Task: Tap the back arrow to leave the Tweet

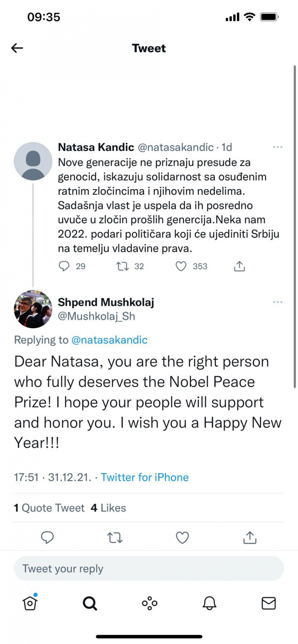Action: point(17,48)
